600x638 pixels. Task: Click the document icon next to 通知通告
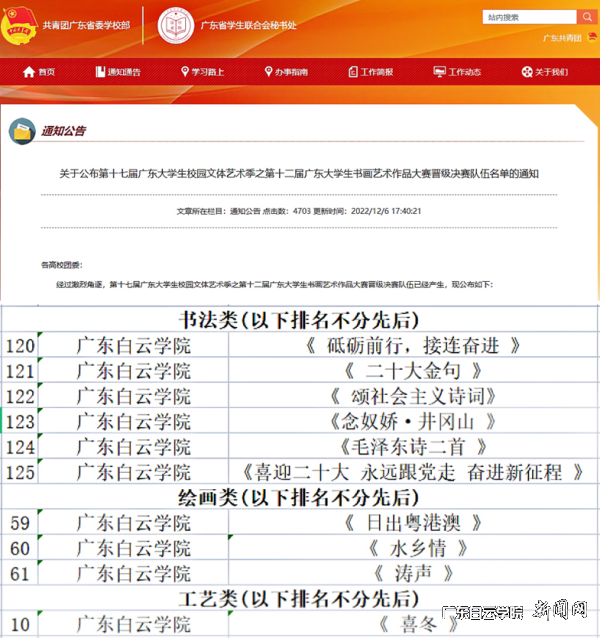tap(100, 72)
